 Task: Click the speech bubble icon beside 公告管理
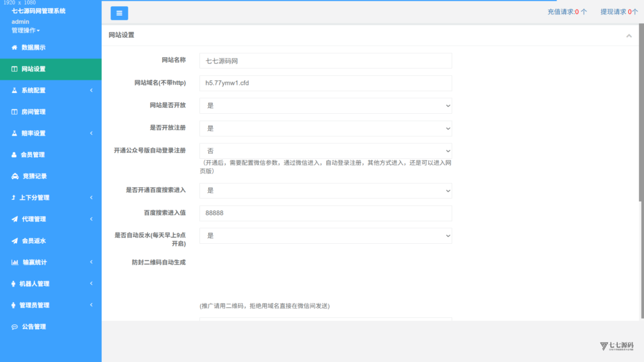[x=14, y=327]
